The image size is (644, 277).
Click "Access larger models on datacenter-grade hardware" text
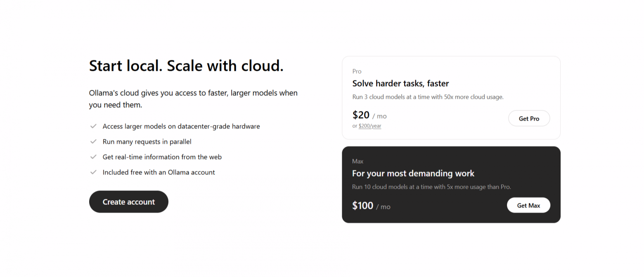181,126
